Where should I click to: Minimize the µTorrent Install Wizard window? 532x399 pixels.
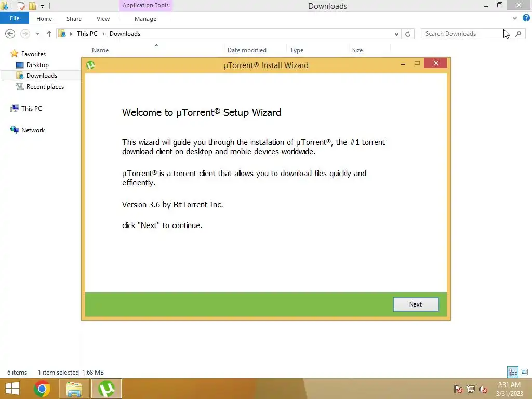tap(403, 63)
